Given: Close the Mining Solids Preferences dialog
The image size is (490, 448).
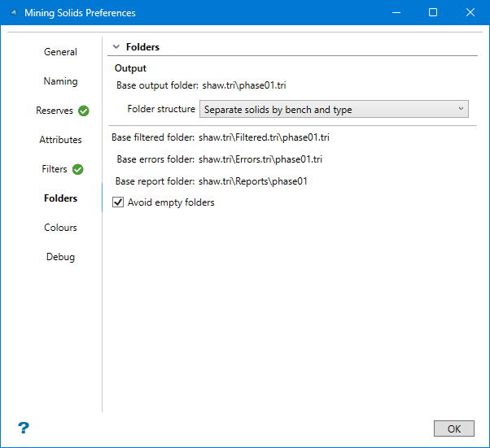Looking at the screenshot, I should [x=470, y=13].
